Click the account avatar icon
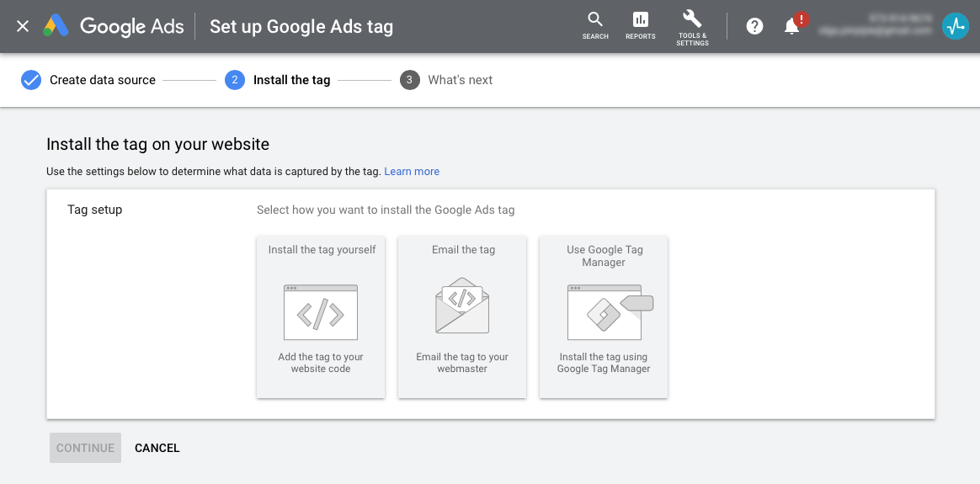Viewport: 980px width, 484px height. (x=955, y=26)
